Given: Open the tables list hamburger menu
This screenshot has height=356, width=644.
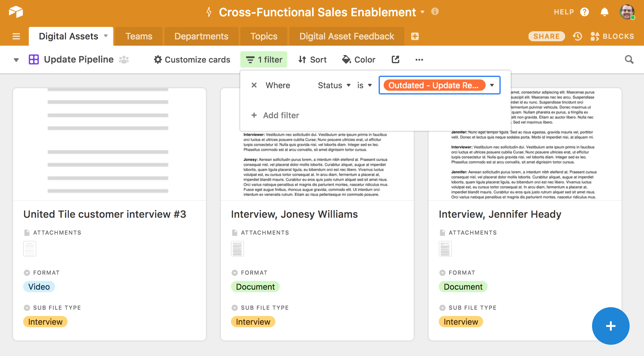Looking at the screenshot, I should tap(16, 36).
